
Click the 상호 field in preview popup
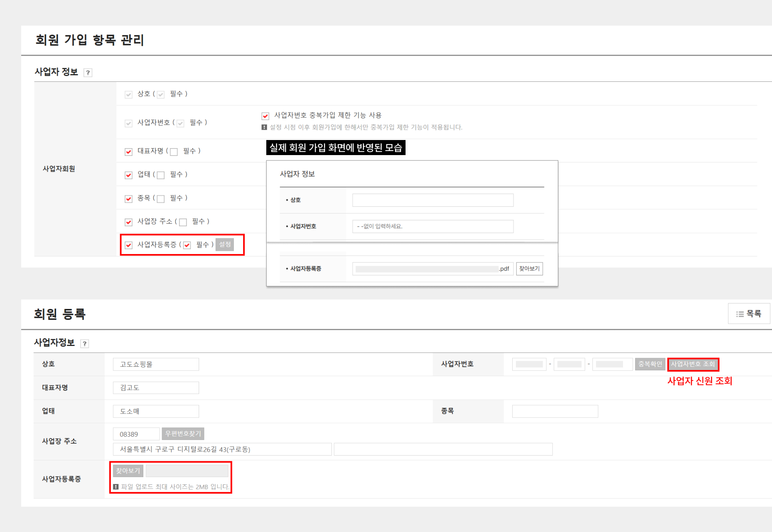click(x=433, y=200)
